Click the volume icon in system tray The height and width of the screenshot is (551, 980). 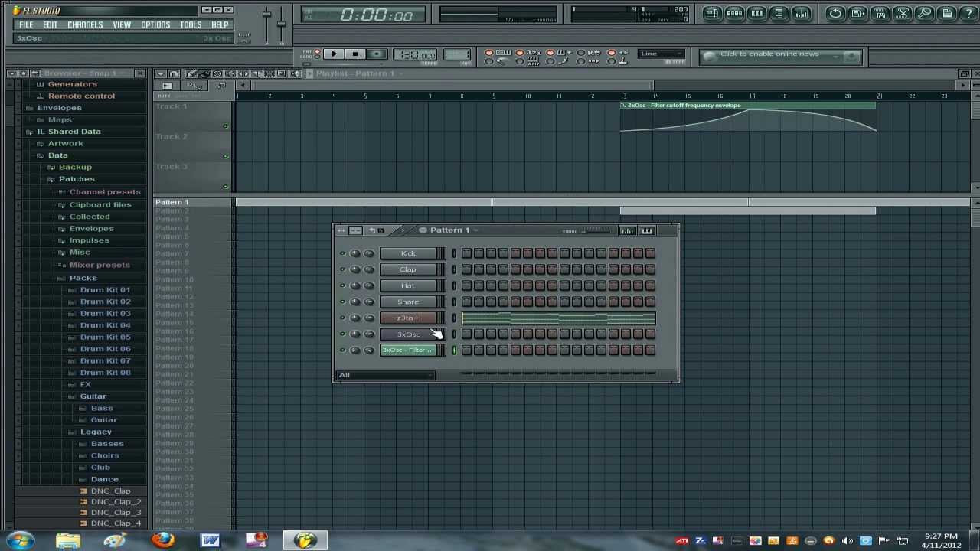coord(848,541)
